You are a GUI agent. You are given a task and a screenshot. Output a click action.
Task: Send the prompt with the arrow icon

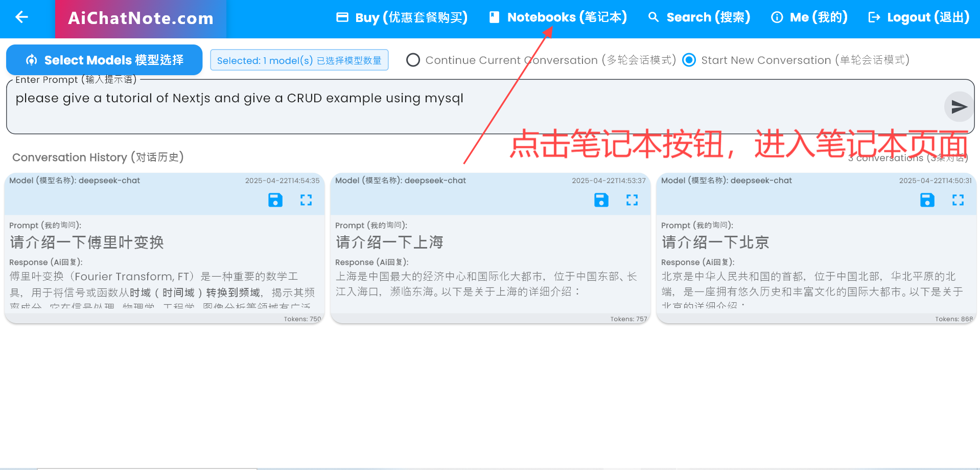click(959, 106)
